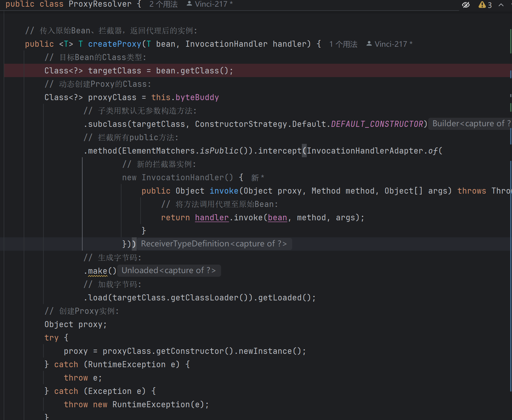Click the ReceiverTypeDefinition<capture of ?> inlay hint

click(214, 244)
